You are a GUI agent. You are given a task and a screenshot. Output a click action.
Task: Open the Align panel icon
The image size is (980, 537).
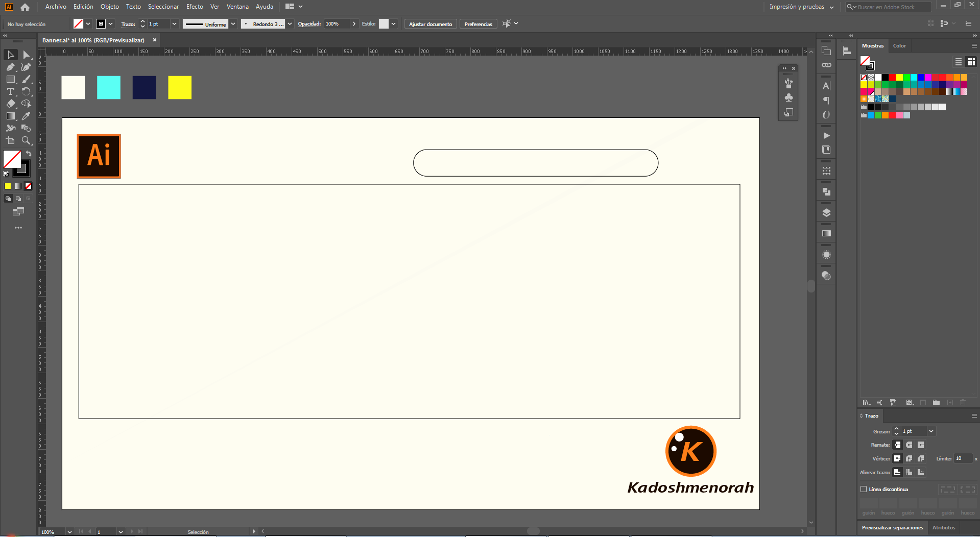pyautogui.click(x=847, y=51)
